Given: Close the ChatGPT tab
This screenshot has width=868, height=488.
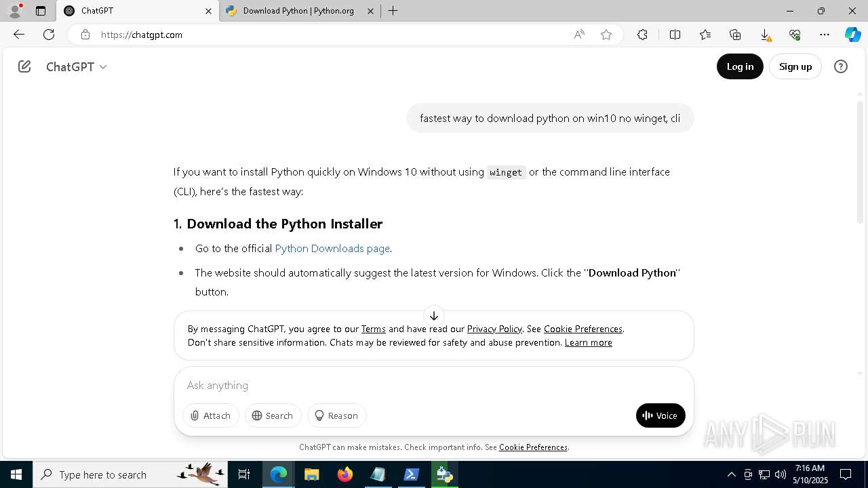Looking at the screenshot, I should tap(208, 11).
